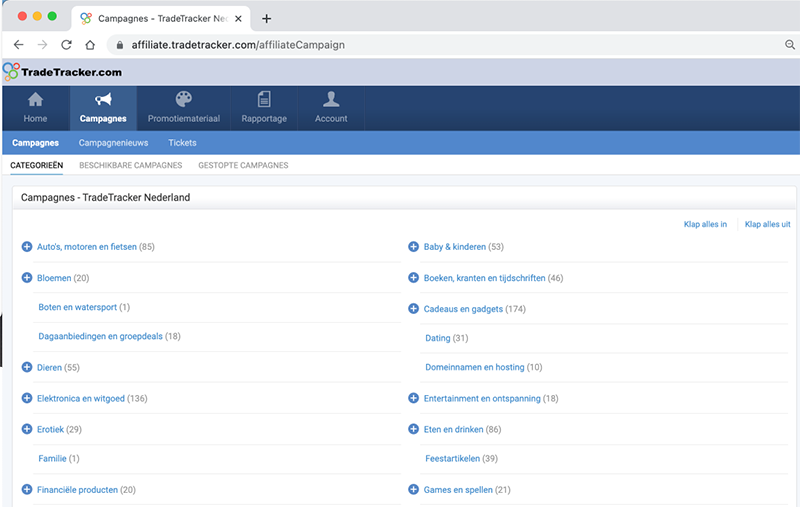Click the lock icon in address bar

(x=120, y=45)
